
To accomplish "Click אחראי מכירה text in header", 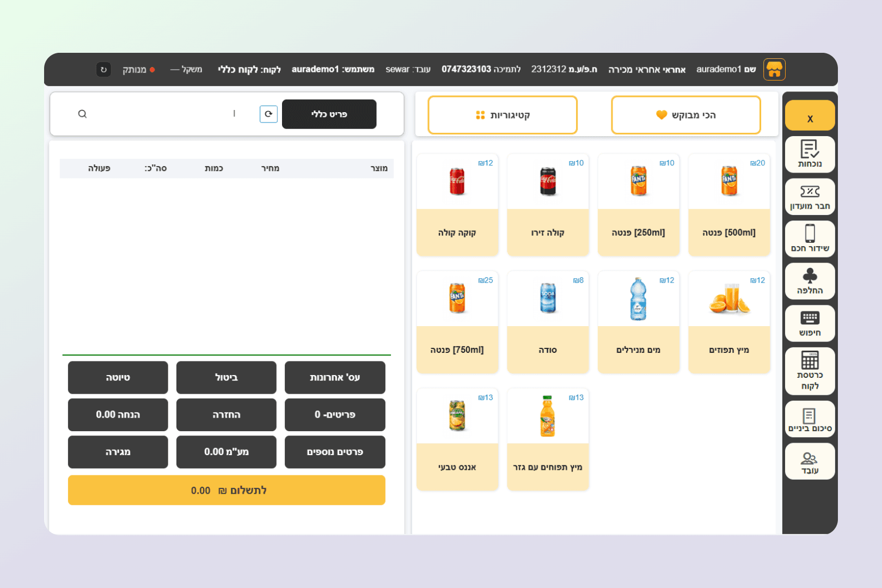I will 647,70.
